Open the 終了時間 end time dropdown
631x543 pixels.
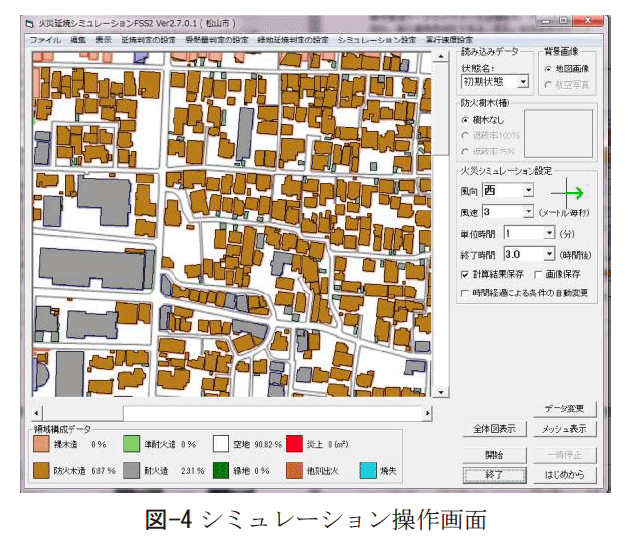click(549, 254)
